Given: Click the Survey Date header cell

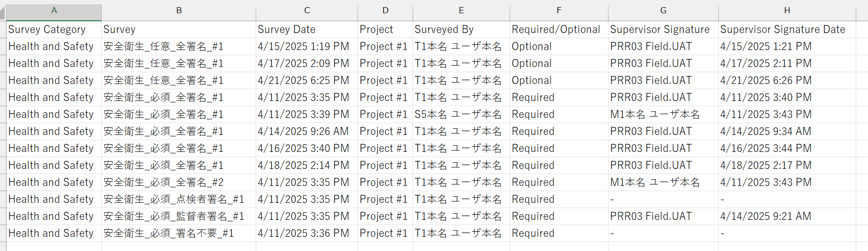Looking at the screenshot, I should 307,29.
